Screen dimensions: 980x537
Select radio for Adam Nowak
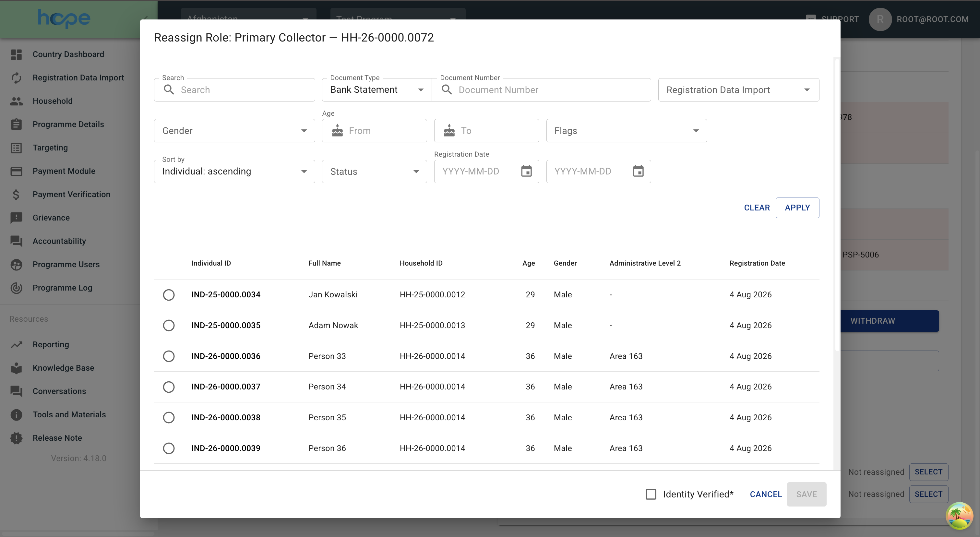tap(169, 326)
